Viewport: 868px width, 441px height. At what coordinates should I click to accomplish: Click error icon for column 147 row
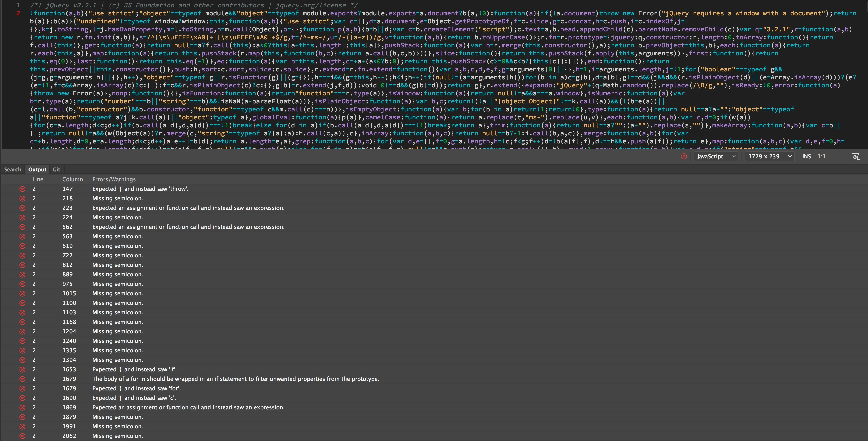pos(22,189)
